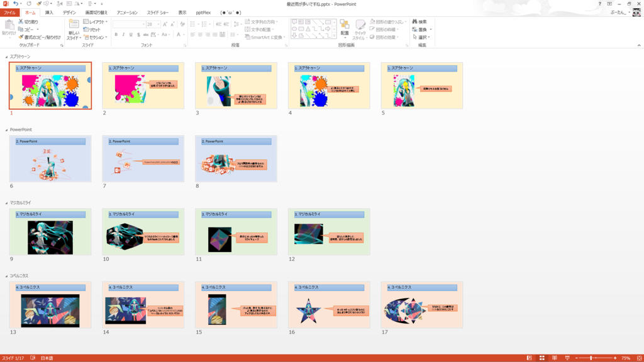Click the increase font size icon
Screen dimensions: 644x362
coord(165,25)
